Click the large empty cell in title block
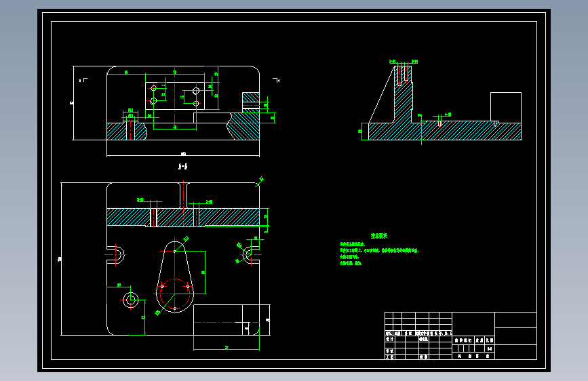Image resolution: width=588 pixels, height=381 pixels. coord(473,324)
